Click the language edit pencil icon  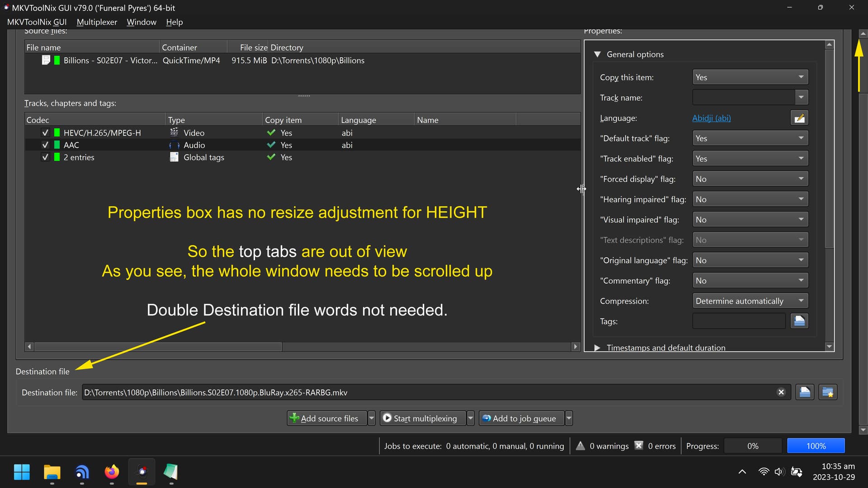point(799,118)
